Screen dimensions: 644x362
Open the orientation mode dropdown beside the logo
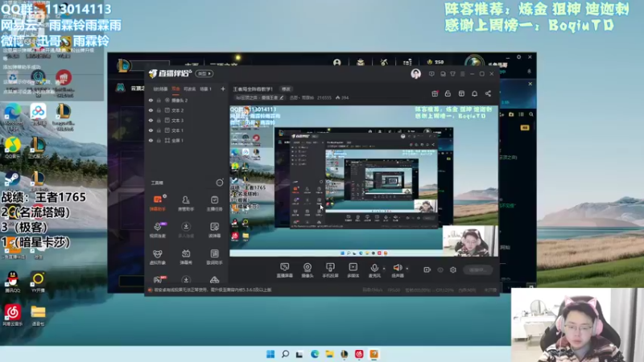[204, 73]
